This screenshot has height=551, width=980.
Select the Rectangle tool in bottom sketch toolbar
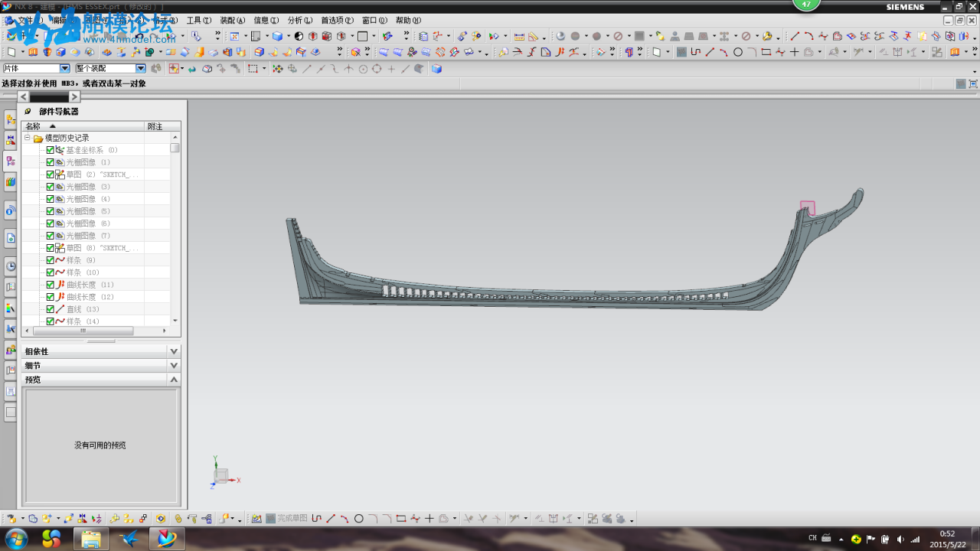[400, 518]
